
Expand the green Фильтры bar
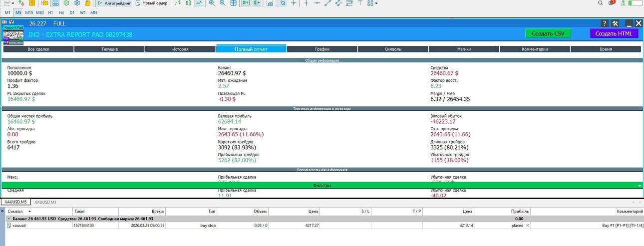[322, 185]
